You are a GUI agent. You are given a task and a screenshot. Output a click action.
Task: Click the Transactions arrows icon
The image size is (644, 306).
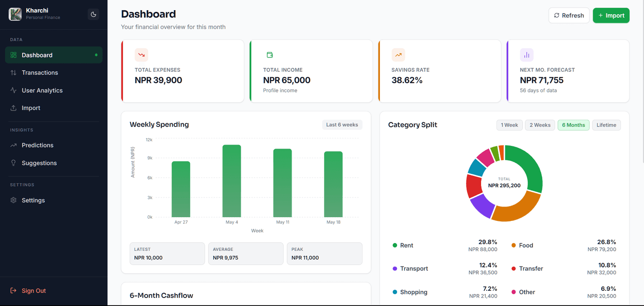(x=13, y=73)
